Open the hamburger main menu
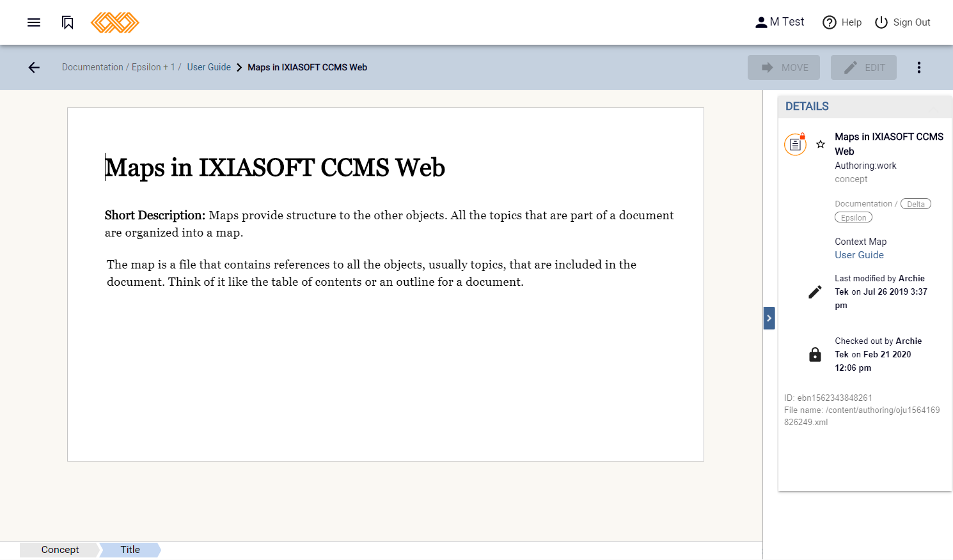The image size is (953, 560). tap(34, 22)
